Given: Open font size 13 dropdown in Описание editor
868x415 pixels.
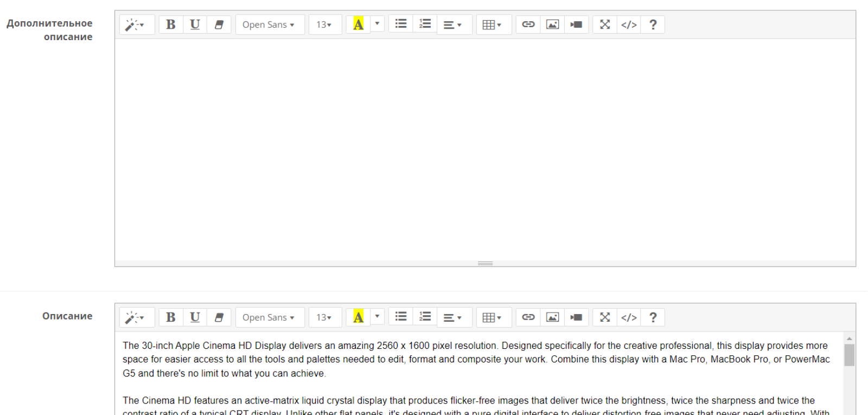Looking at the screenshot, I should [325, 317].
